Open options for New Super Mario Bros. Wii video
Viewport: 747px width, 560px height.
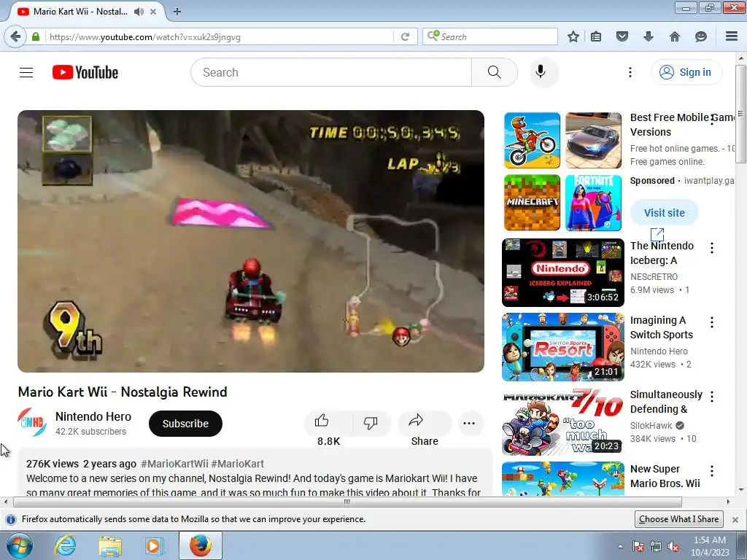tap(712, 471)
